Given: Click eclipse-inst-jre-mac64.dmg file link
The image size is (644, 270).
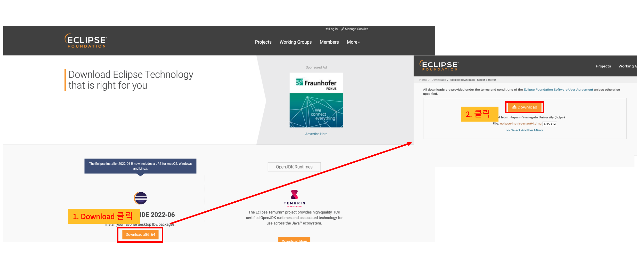Looking at the screenshot, I should (521, 124).
